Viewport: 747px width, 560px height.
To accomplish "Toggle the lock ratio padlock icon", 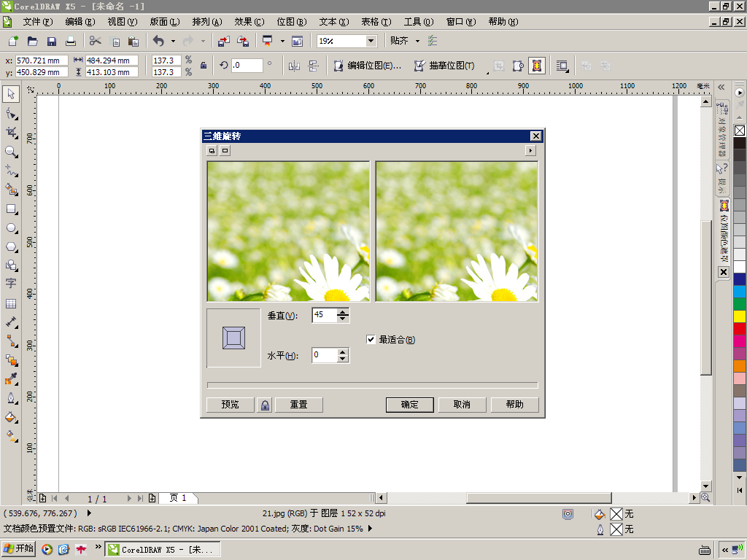I will [x=204, y=66].
